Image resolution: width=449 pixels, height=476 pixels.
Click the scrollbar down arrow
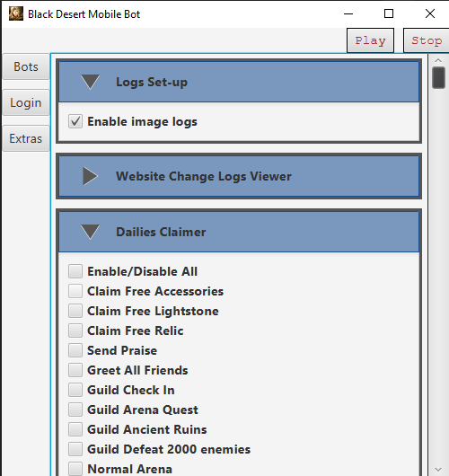point(438,470)
